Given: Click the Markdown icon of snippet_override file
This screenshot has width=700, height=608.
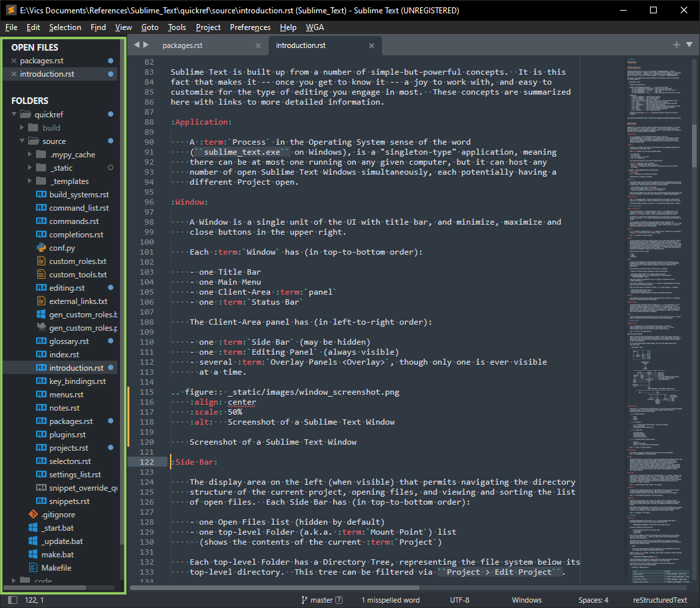Looking at the screenshot, I should click(41, 488).
